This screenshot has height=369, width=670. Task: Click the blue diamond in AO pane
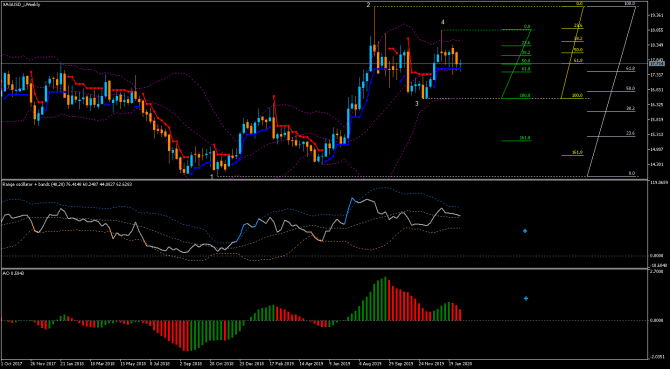(526, 299)
